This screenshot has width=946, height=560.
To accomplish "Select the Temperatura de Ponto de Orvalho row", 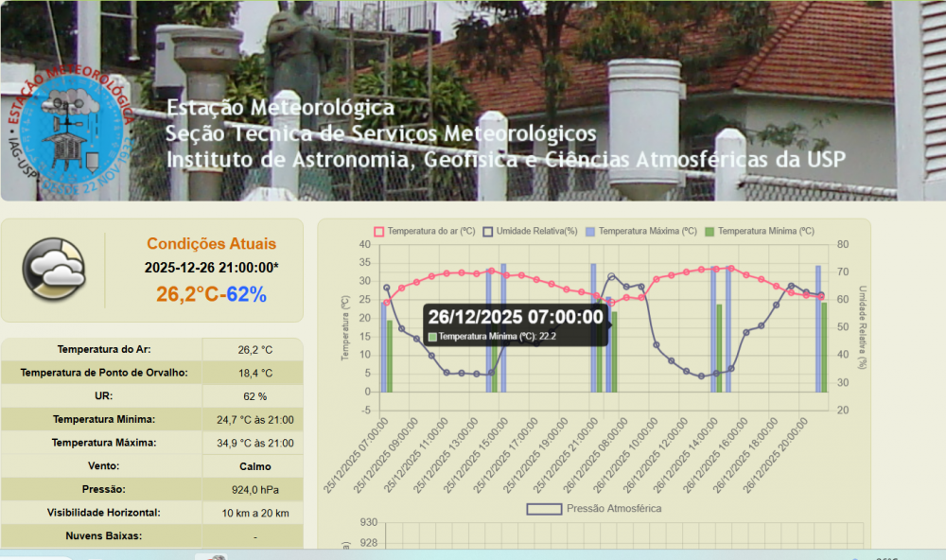I will (104, 373).
